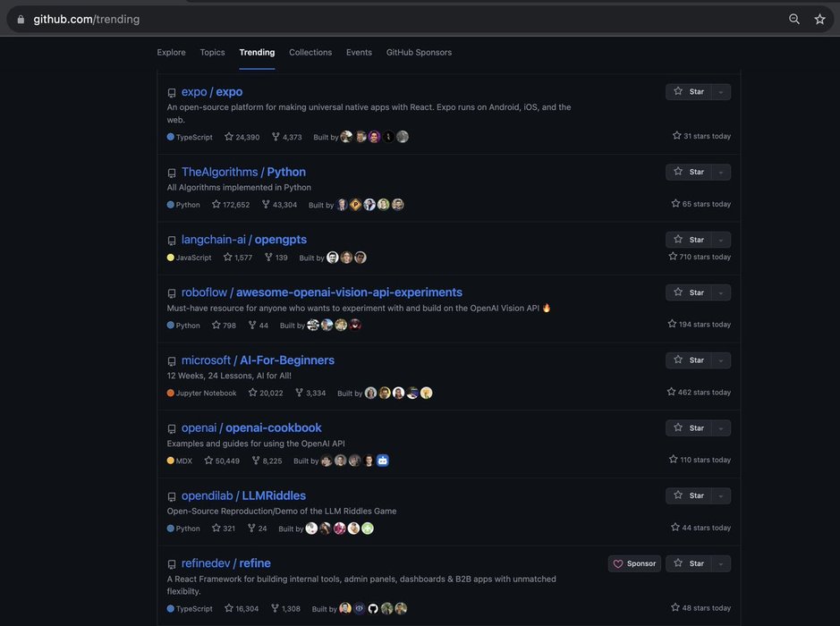Star the refinedev / refine repository

pos(689,563)
